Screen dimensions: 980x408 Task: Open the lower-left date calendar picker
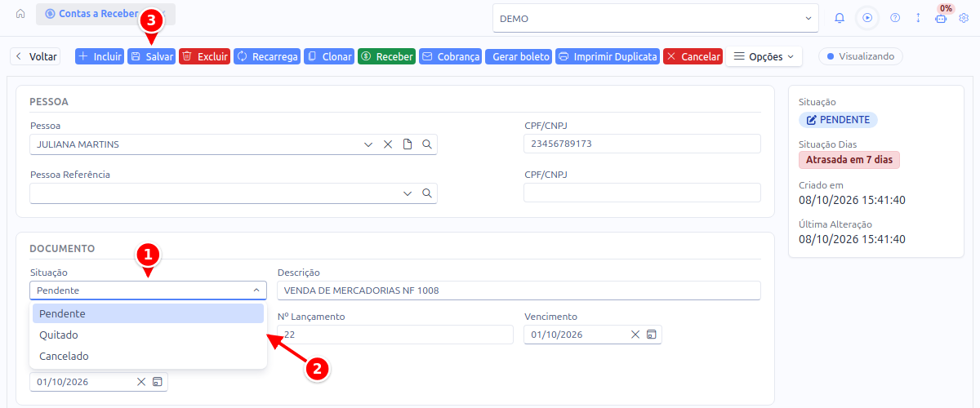(157, 382)
